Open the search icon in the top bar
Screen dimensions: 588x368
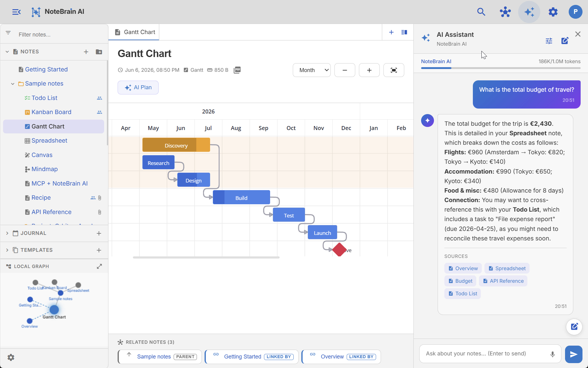tap(481, 12)
